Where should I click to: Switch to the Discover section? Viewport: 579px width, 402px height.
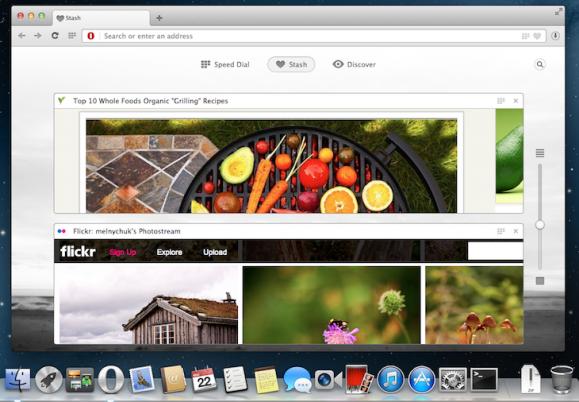coord(354,65)
